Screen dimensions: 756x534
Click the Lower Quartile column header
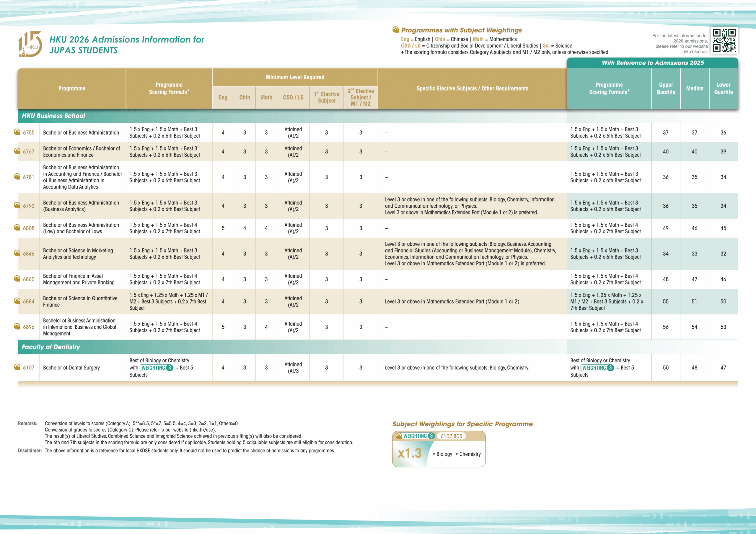[x=724, y=89]
